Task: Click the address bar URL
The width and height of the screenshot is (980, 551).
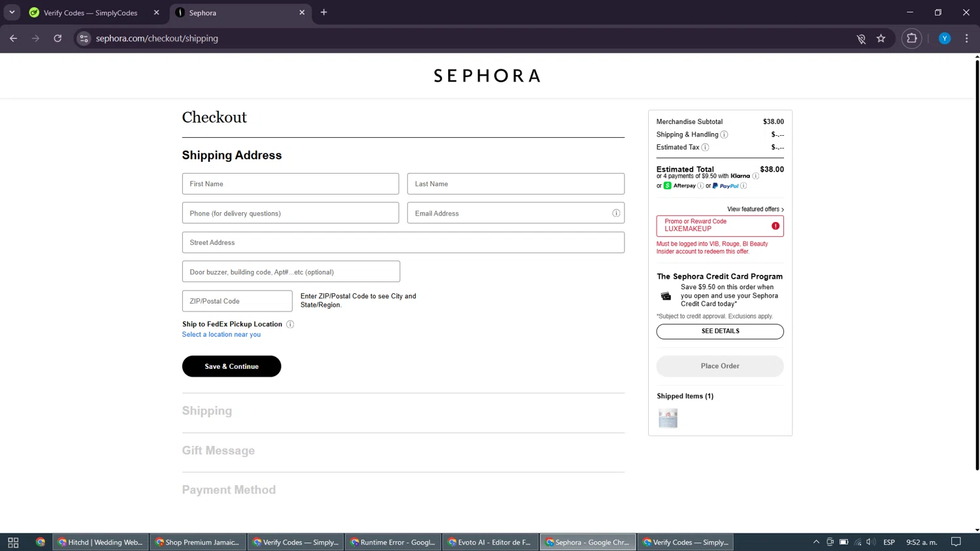Action: (x=157, y=39)
